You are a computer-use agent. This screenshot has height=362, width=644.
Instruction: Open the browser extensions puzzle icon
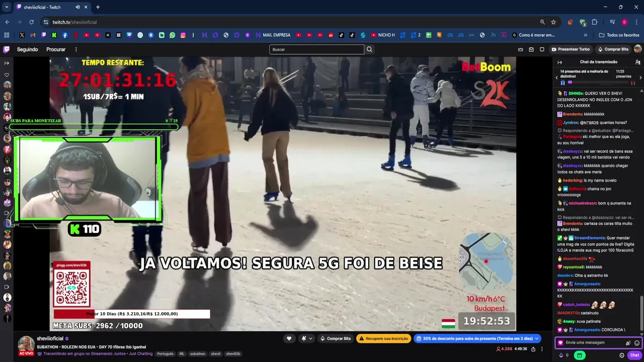coord(594,22)
